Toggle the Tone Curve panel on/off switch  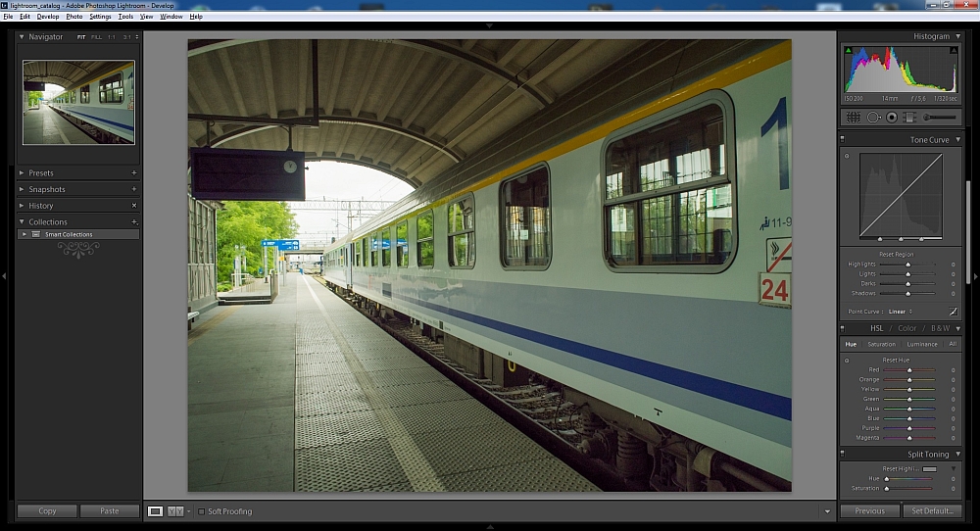coord(844,140)
